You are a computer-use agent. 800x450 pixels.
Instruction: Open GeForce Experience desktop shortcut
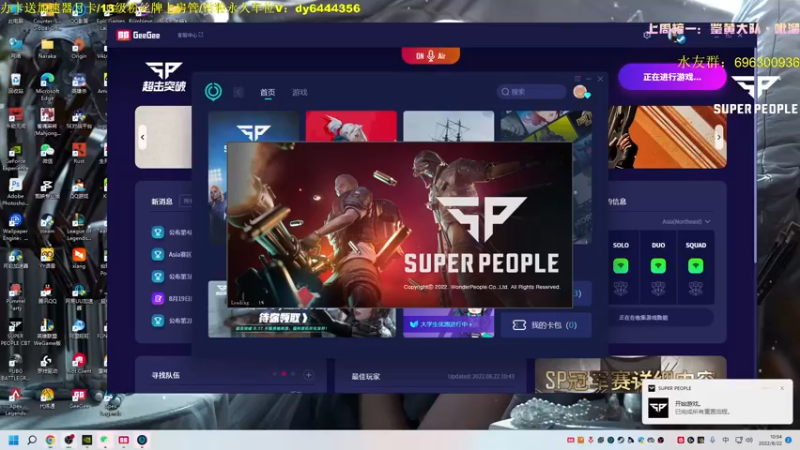tap(15, 158)
